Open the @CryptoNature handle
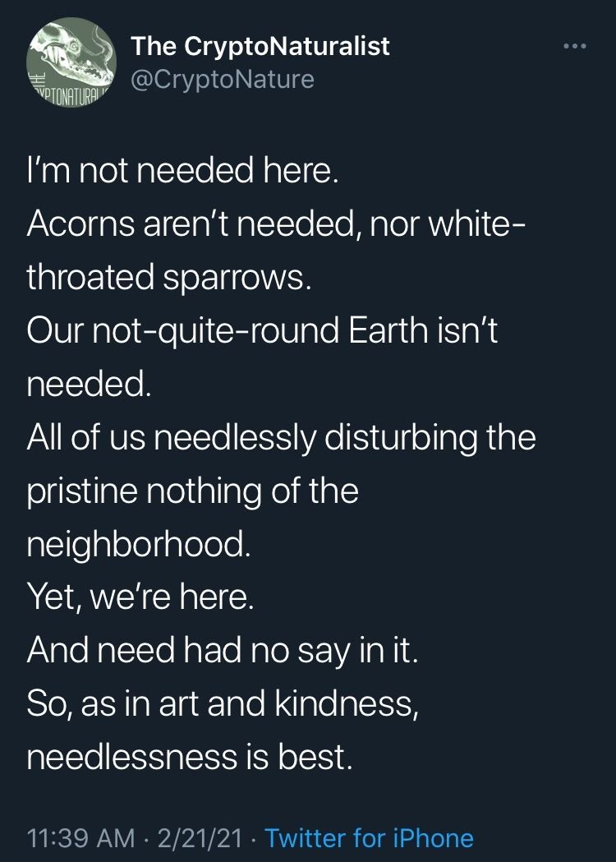 pyautogui.click(x=223, y=79)
